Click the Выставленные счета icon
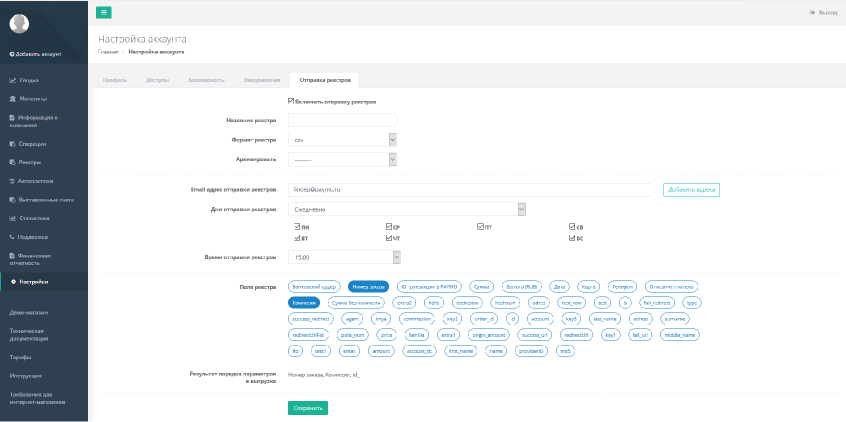Screen dimensions: 846x422 click(x=12, y=200)
